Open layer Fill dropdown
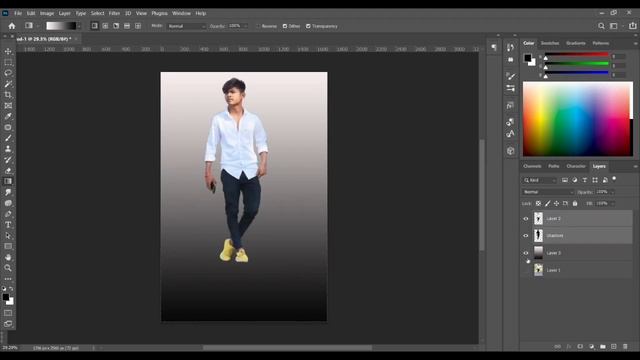The image size is (640, 360). (612, 203)
